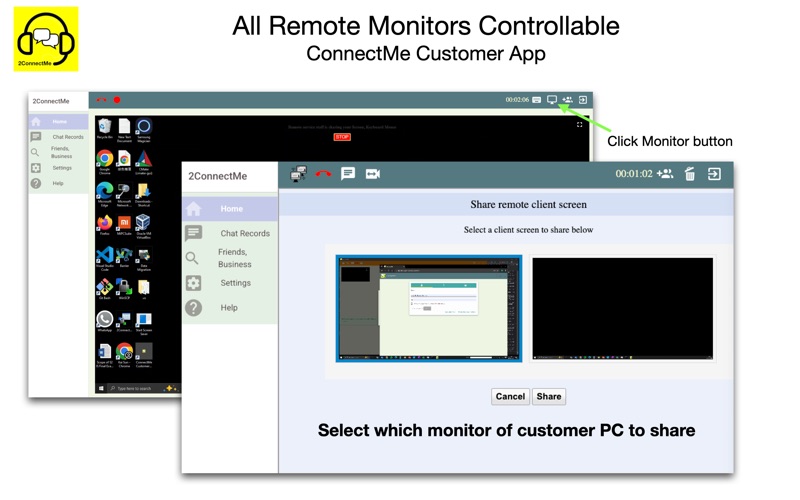Viewport: 800px width, 500px height.
Task: Open Settings in the back window sidebar
Action: click(x=58, y=168)
